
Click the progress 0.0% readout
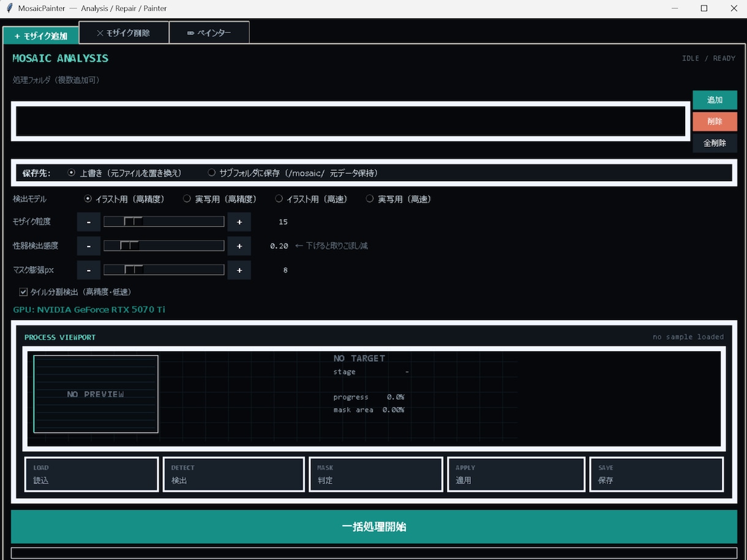tap(369, 397)
